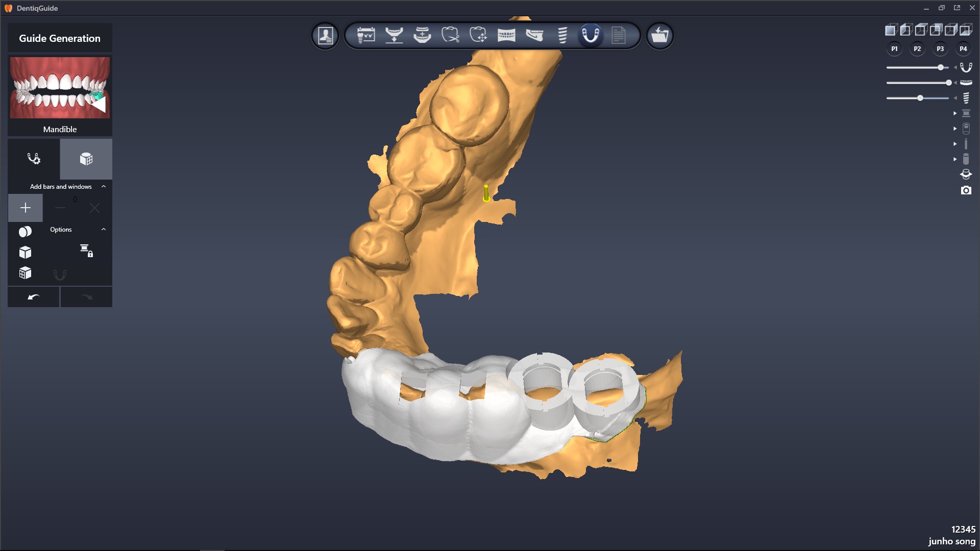980x551 pixels.
Task: Select the guide generation arch step
Action: [591, 35]
